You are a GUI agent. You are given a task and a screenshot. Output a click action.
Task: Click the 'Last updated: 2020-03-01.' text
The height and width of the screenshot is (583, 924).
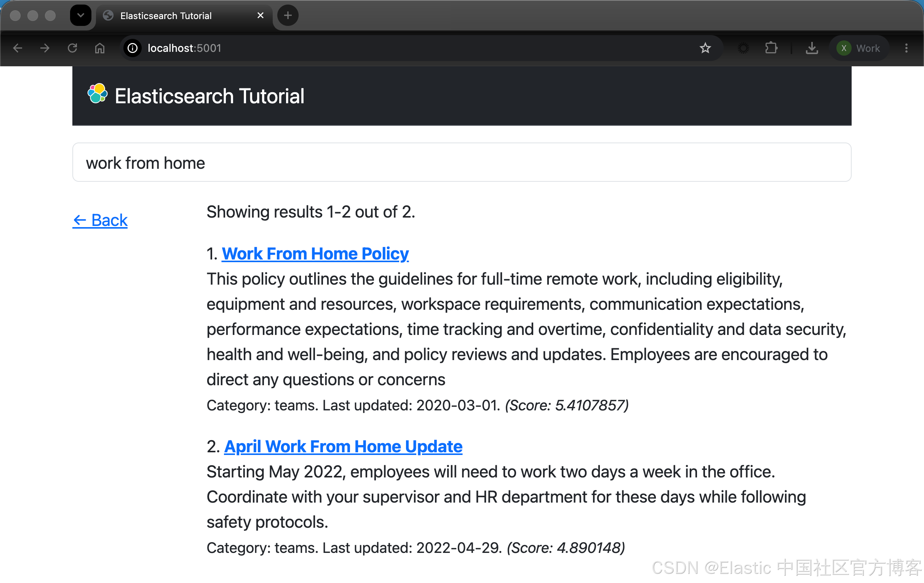tap(411, 405)
